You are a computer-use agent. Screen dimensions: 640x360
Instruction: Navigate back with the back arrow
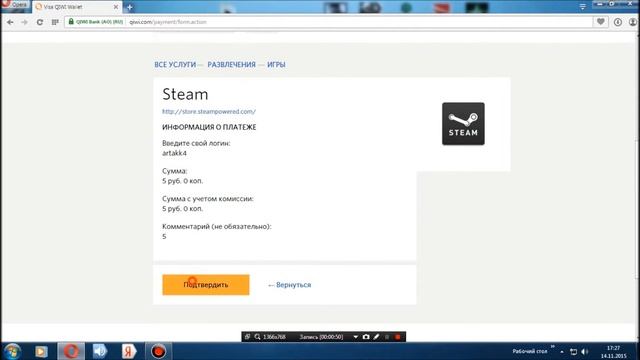click(10, 22)
